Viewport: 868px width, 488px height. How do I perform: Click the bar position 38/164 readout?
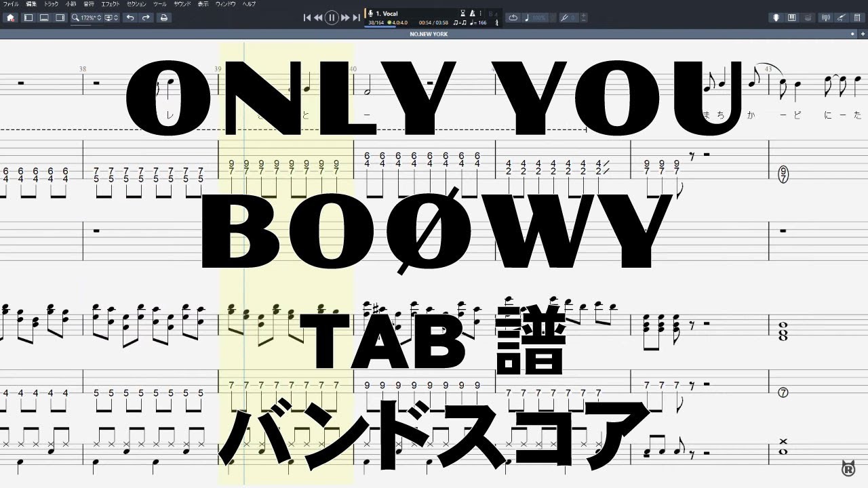point(375,23)
